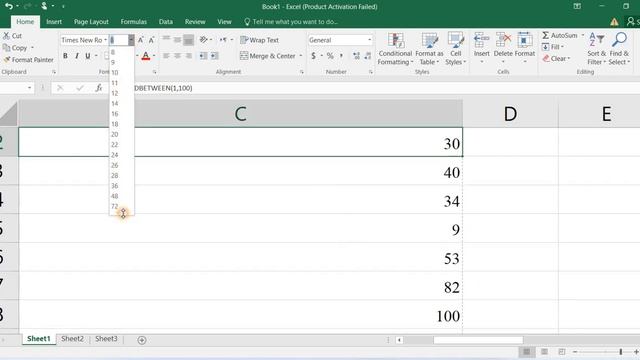640x360 pixels.
Task: Open the Cell Styles gallery
Action: 456,49
